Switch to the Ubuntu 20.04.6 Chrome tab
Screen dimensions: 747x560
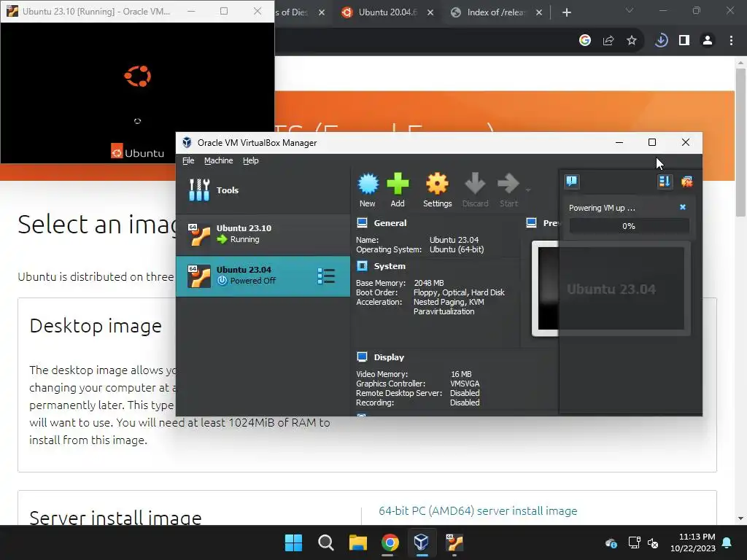[x=387, y=12]
